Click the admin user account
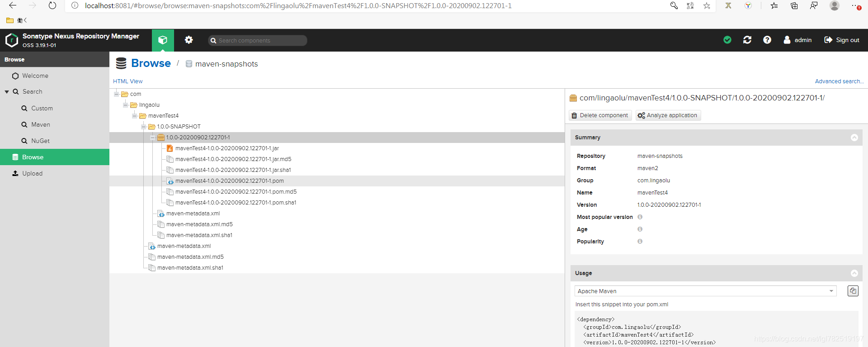 797,40
